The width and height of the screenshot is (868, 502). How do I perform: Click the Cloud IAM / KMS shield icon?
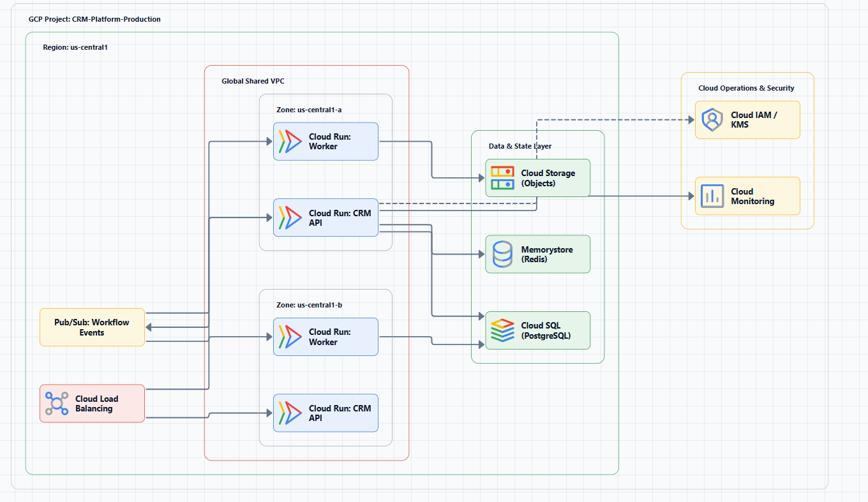[x=712, y=120]
